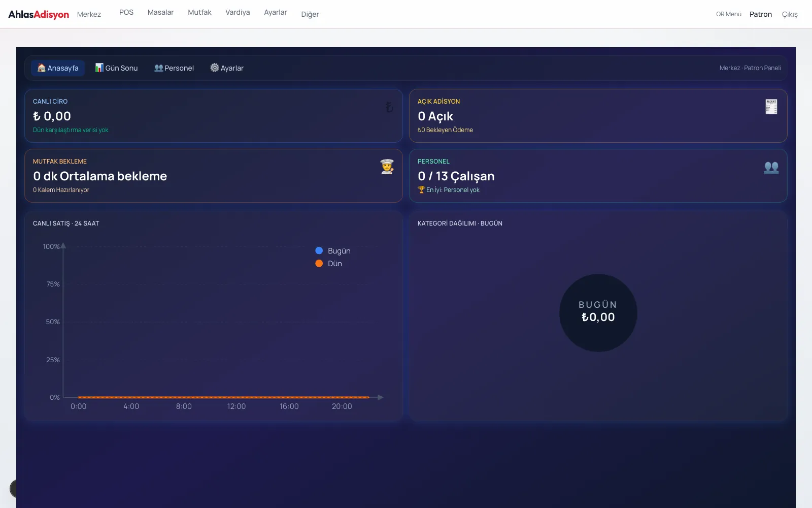The height and width of the screenshot is (508, 812).
Task: Open the panel Ayarlar tab
Action: [227, 68]
